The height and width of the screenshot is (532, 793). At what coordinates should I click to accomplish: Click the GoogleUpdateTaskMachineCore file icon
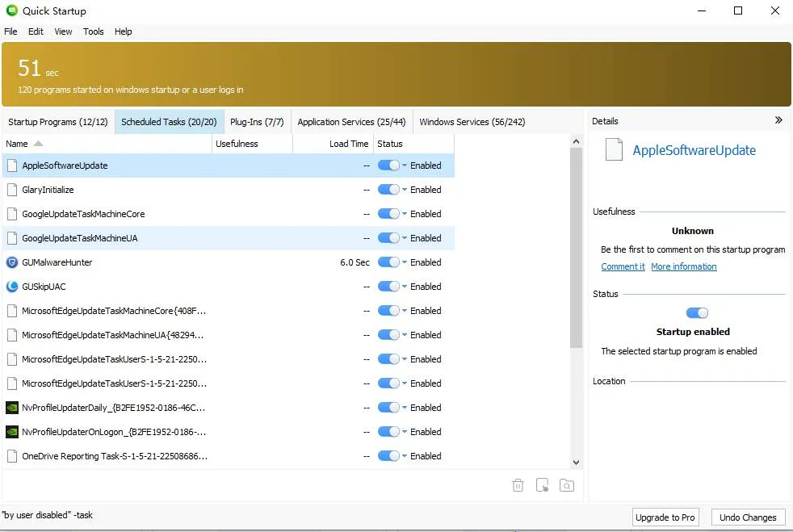click(x=12, y=214)
